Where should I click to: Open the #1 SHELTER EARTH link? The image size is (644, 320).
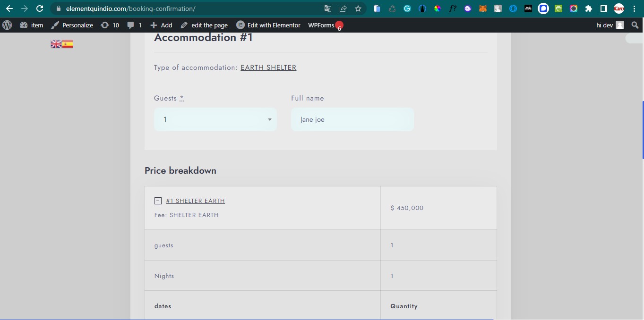(x=195, y=201)
